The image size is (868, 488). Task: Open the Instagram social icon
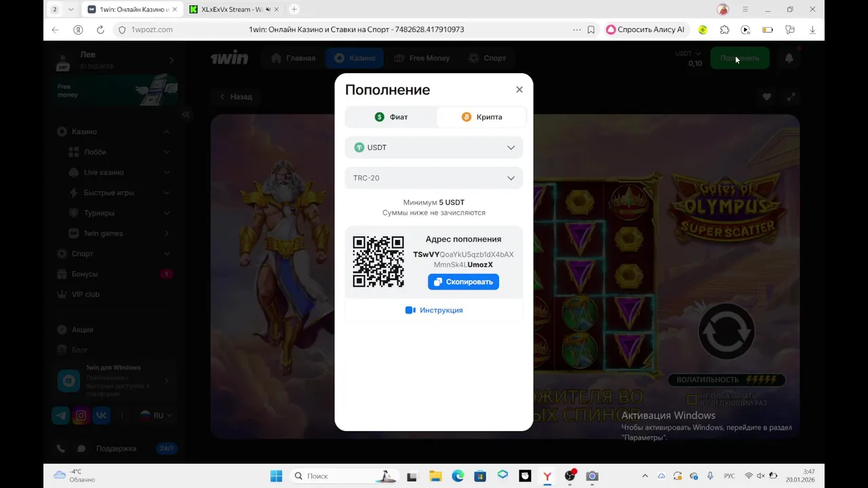coord(81,415)
